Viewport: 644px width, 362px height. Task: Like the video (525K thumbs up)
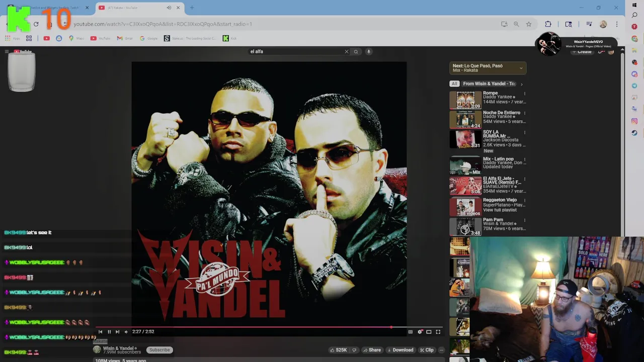(339, 350)
